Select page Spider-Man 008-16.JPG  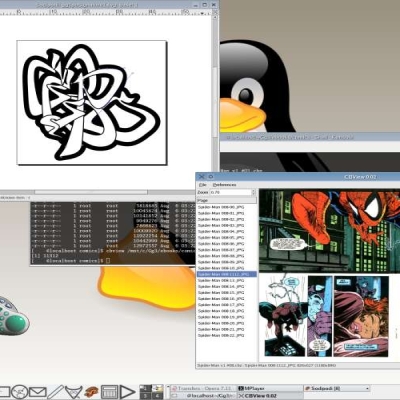coord(227,299)
